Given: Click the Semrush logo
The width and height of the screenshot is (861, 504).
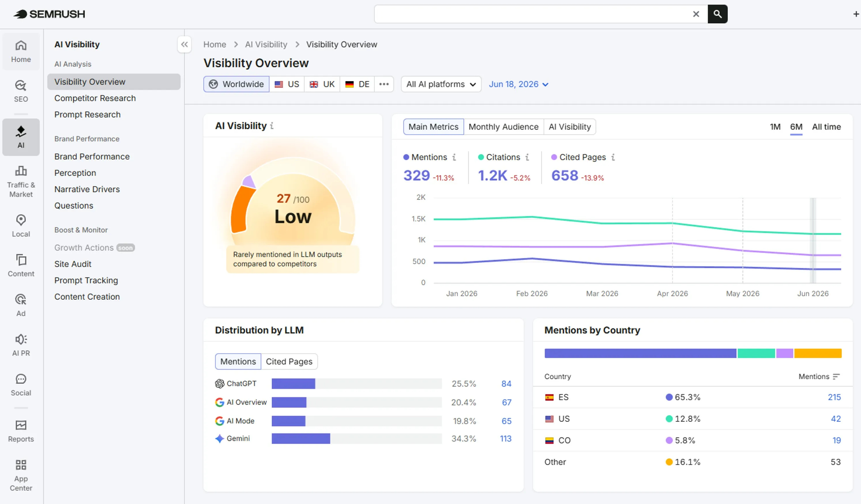Looking at the screenshot, I should [x=49, y=14].
